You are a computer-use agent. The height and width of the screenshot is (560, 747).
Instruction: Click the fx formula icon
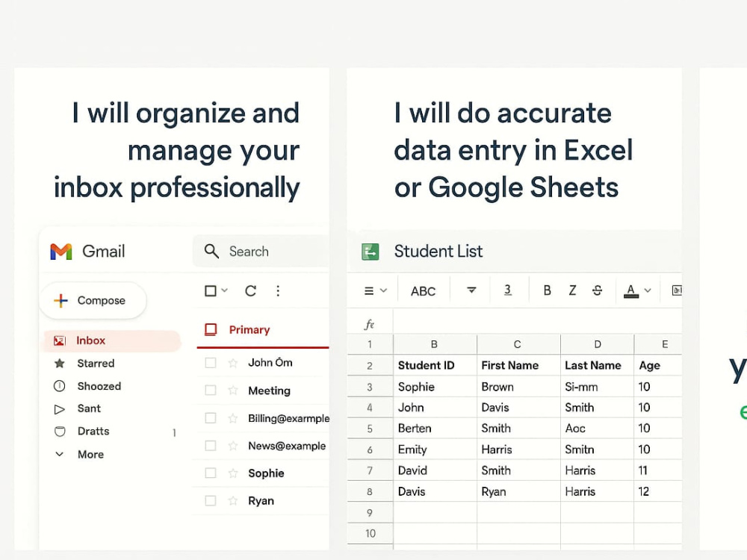coord(369,324)
